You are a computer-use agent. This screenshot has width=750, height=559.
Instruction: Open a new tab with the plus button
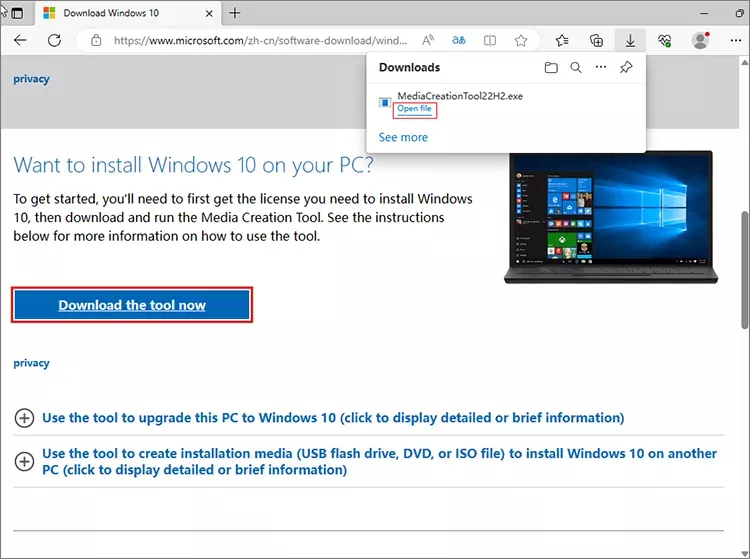pyautogui.click(x=234, y=13)
